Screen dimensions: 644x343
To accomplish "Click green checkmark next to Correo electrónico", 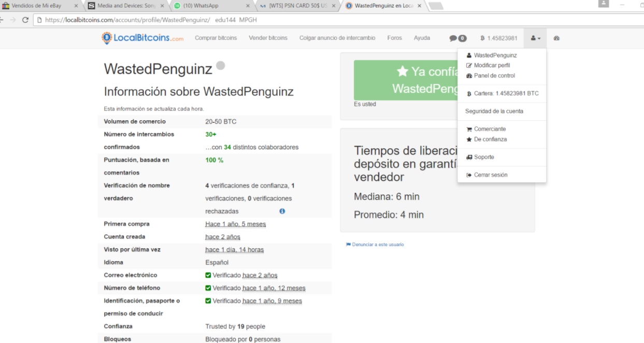I will (208, 275).
